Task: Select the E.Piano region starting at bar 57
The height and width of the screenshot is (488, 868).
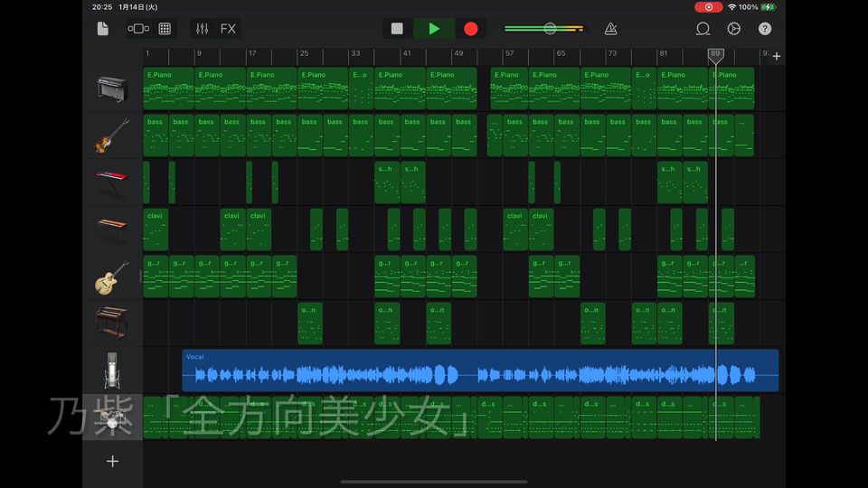Action: click(x=509, y=89)
